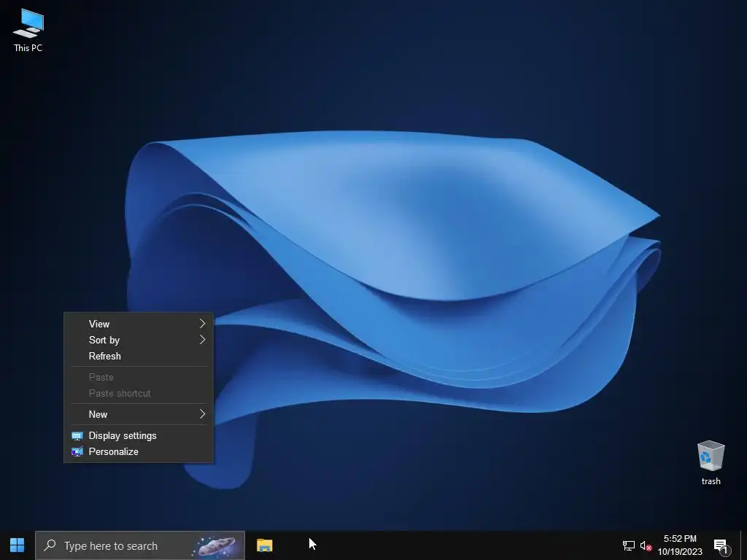Click the New submenu arrow
747x560 pixels.
coord(203,414)
